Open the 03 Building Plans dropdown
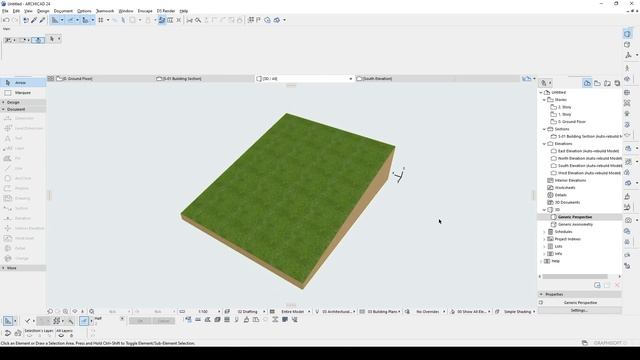The image size is (640, 360). click(383, 311)
